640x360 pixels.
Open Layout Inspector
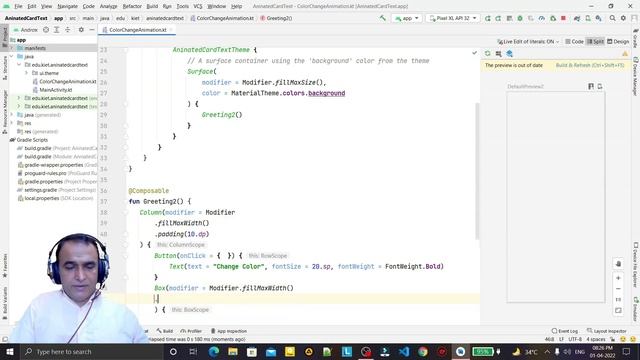pyautogui.click(x=607, y=331)
